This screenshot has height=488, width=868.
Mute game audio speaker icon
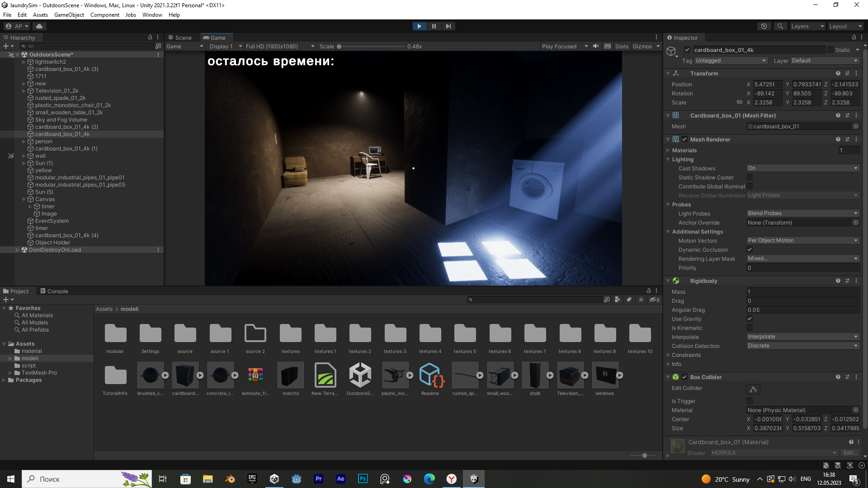pyautogui.click(x=596, y=47)
